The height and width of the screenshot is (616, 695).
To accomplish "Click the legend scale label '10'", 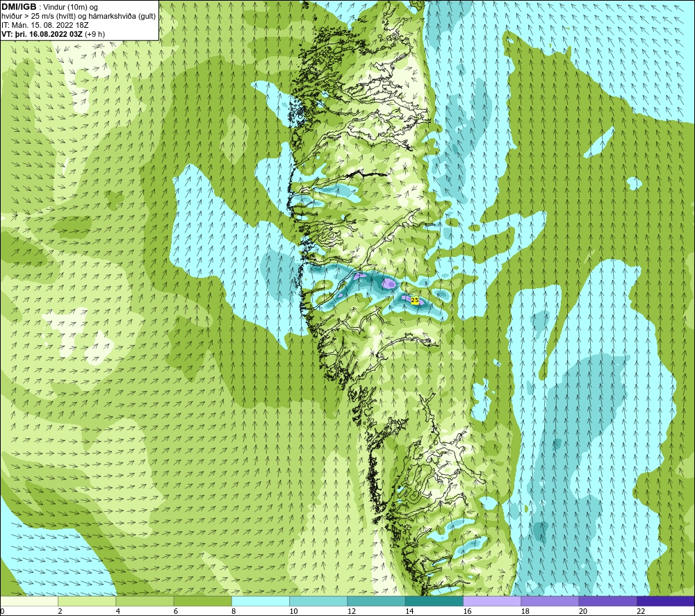I will click(294, 611).
